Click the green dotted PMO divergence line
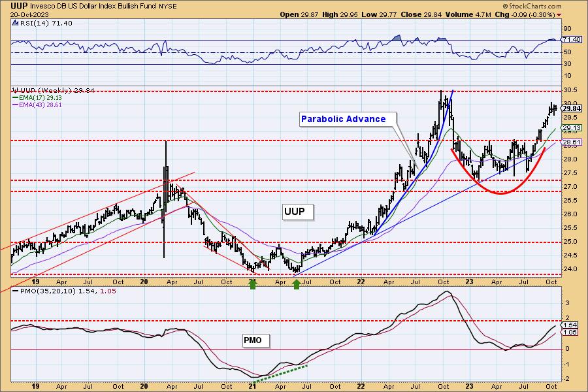The width and height of the screenshot is (588, 392). pyautogui.click(x=279, y=371)
